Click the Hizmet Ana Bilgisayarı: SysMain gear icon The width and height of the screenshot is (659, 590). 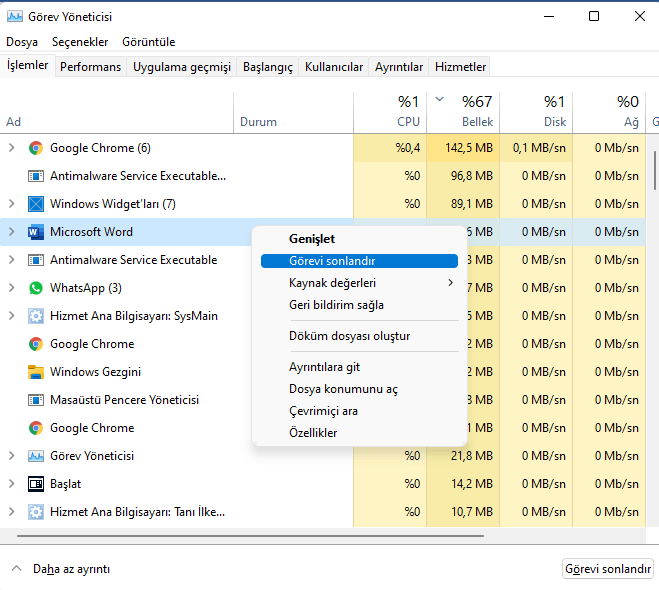(x=36, y=316)
